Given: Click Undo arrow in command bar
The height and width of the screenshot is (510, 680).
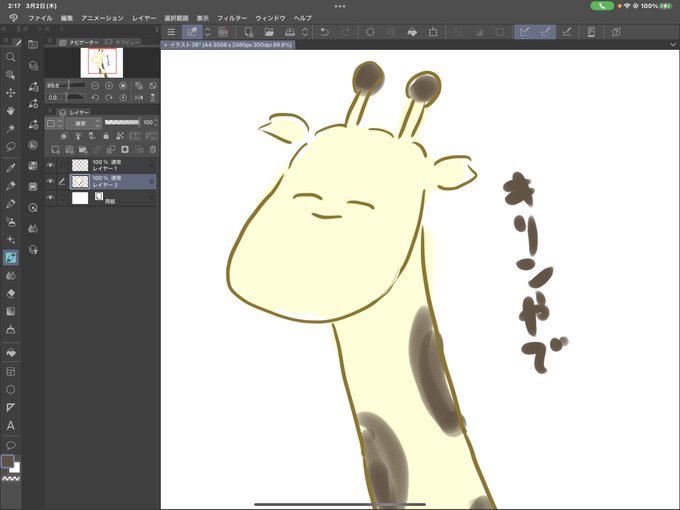Looking at the screenshot, I should pyautogui.click(x=324, y=32).
